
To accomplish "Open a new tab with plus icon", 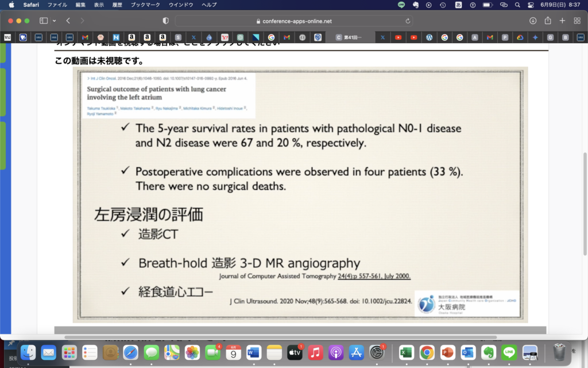I will [x=563, y=21].
